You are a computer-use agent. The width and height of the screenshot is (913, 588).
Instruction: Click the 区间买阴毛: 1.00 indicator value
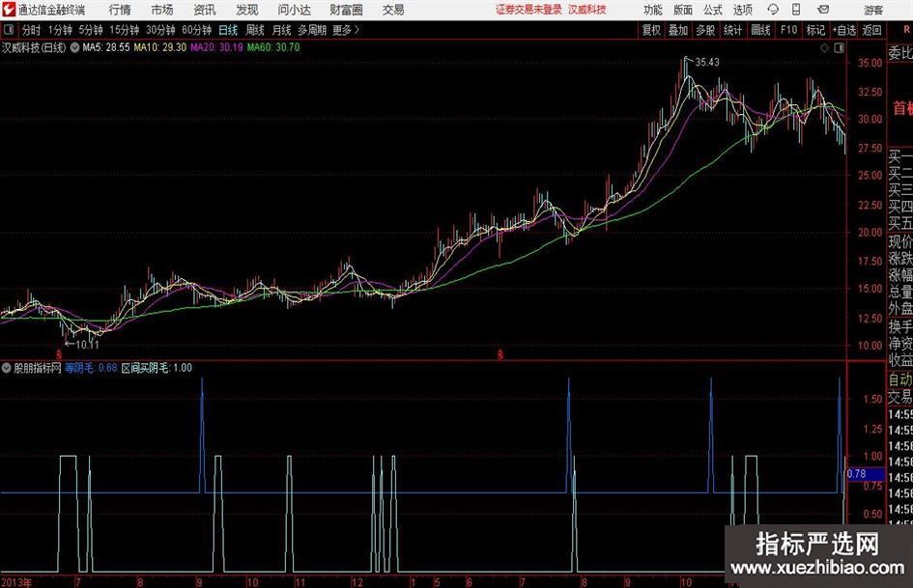coord(157,368)
